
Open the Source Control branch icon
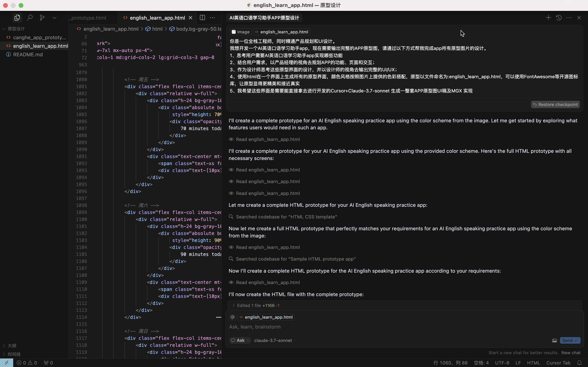42,18
